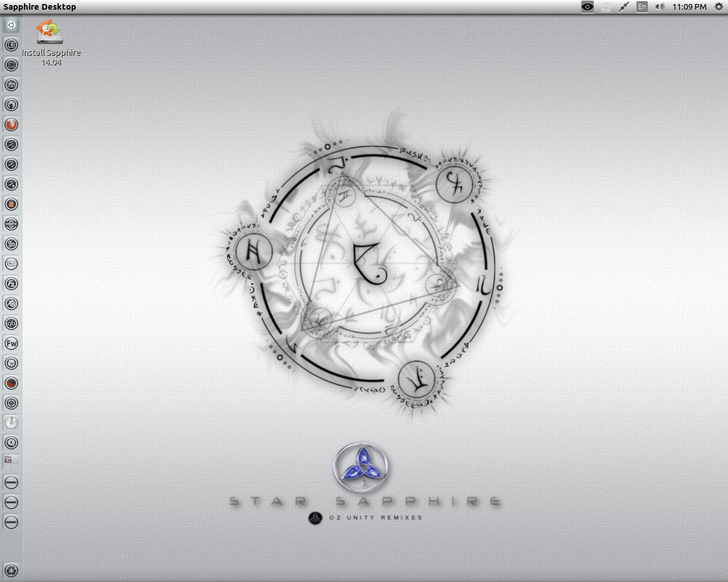Screen dimensions: 728x582
Task: Open the Files manager dock icon
Action: click(11, 85)
